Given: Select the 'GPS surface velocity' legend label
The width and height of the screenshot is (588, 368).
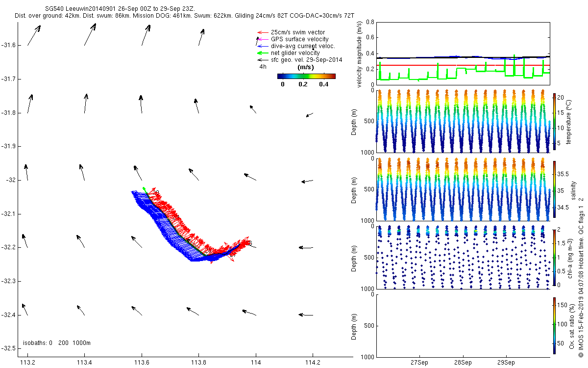Looking at the screenshot, I should pyautogui.click(x=300, y=39).
